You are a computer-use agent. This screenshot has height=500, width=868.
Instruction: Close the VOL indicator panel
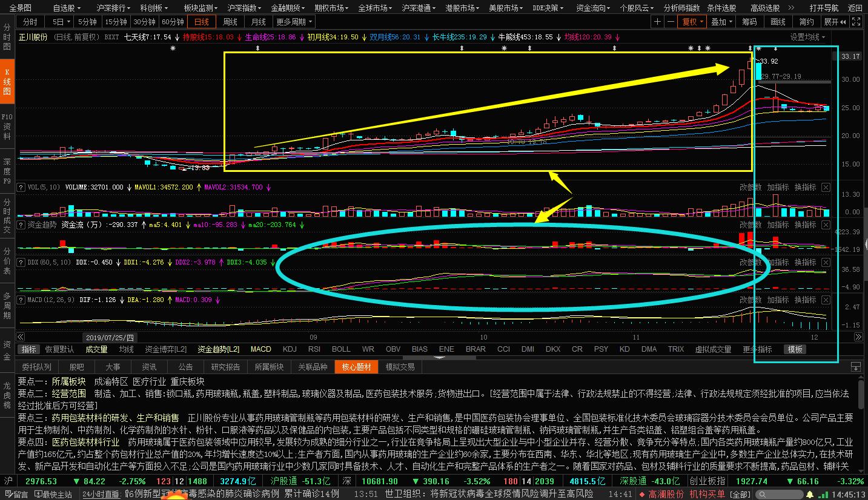pyautogui.click(x=826, y=188)
